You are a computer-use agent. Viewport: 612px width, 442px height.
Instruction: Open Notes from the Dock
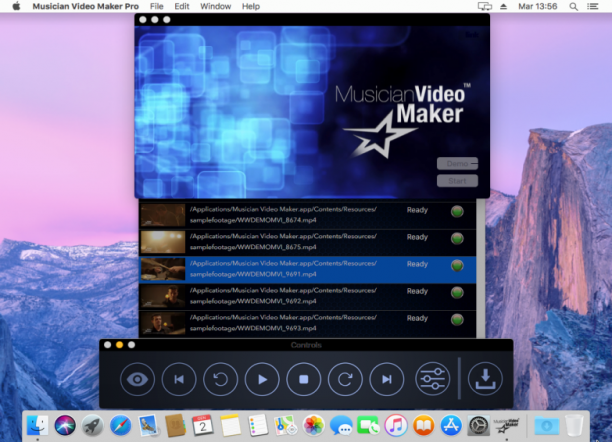point(230,425)
